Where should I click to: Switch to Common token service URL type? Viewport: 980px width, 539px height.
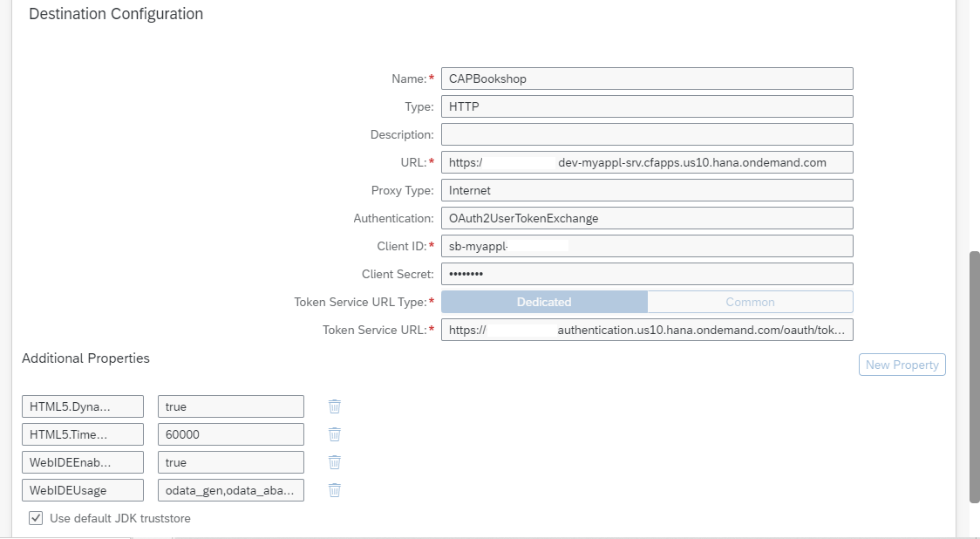click(750, 302)
